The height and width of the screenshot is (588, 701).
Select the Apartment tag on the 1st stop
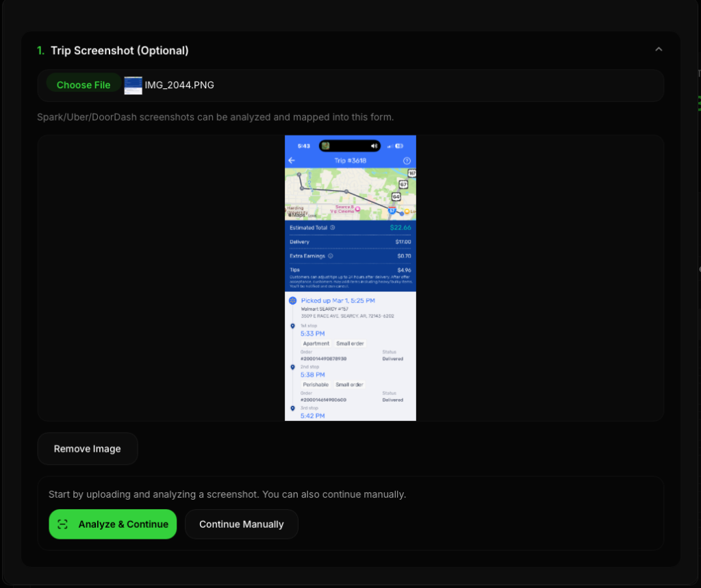(316, 344)
